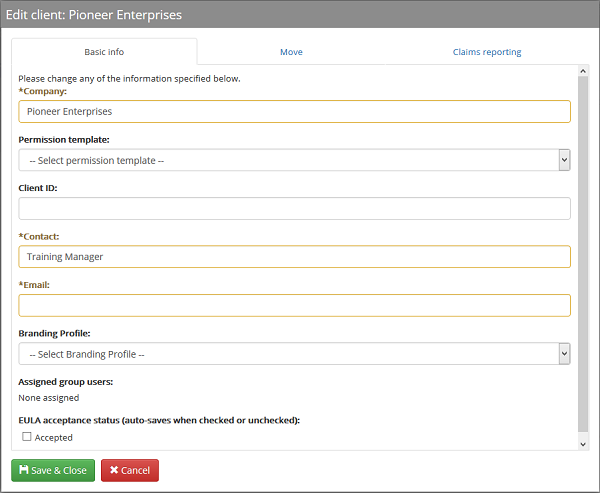Click the red Cancel button
This screenshot has width=600, height=493.
point(130,470)
